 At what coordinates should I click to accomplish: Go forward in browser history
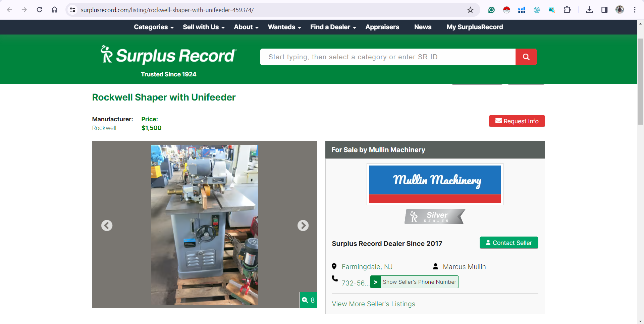pyautogui.click(x=24, y=10)
